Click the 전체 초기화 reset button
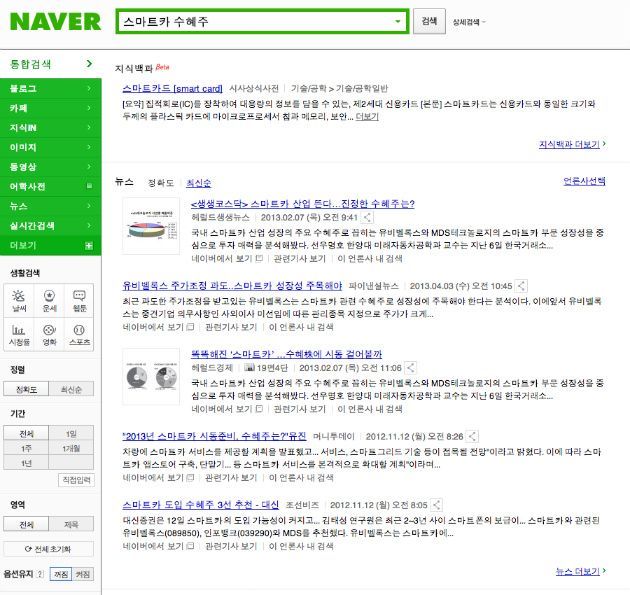 49,549
